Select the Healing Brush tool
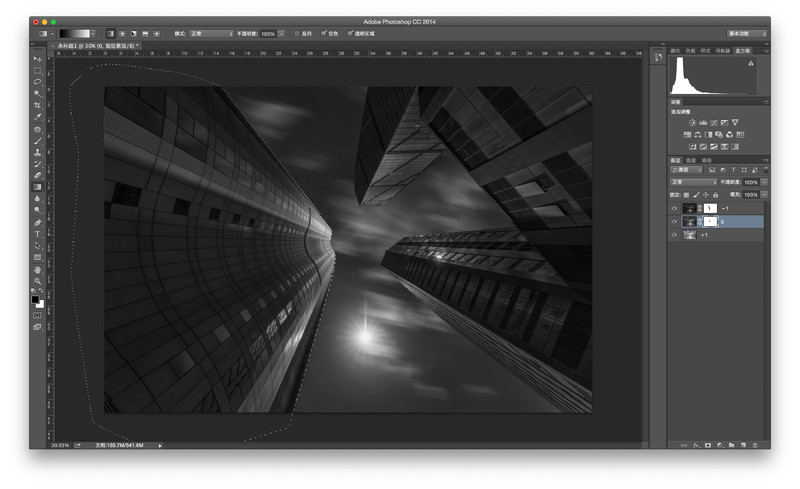This screenshot has width=800, height=489. click(x=37, y=129)
